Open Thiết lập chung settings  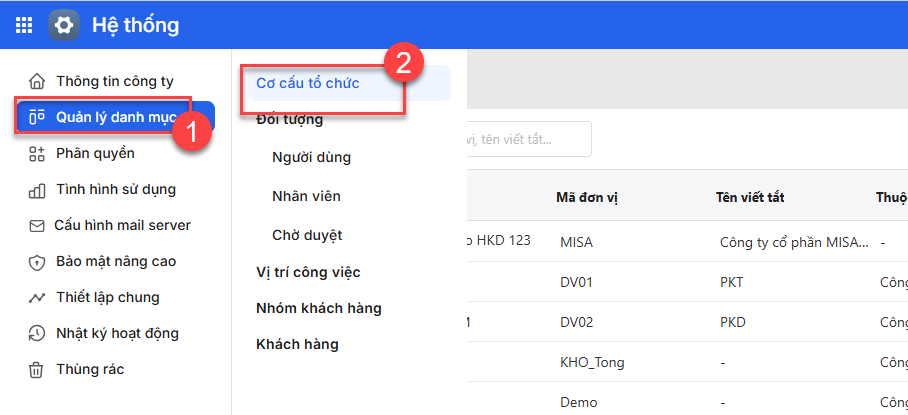click(x=107, y=298)
